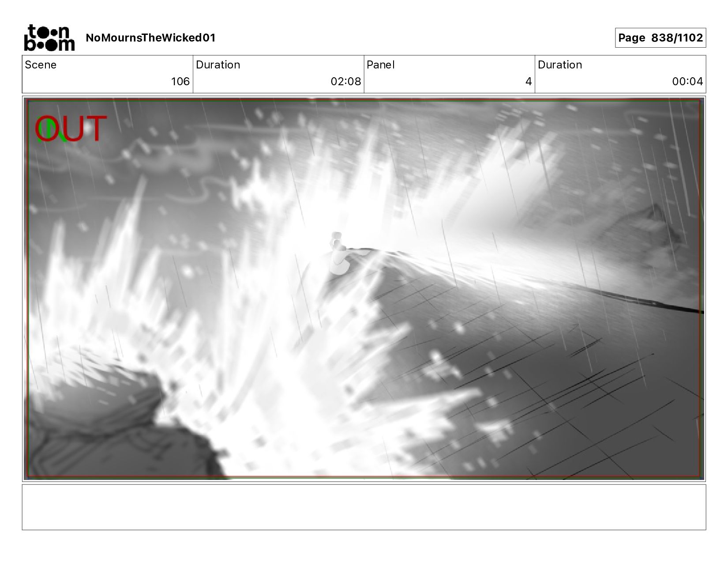Click the Toon Boom logo
This screenshot has width=728, height=563.
pos(49,38)
